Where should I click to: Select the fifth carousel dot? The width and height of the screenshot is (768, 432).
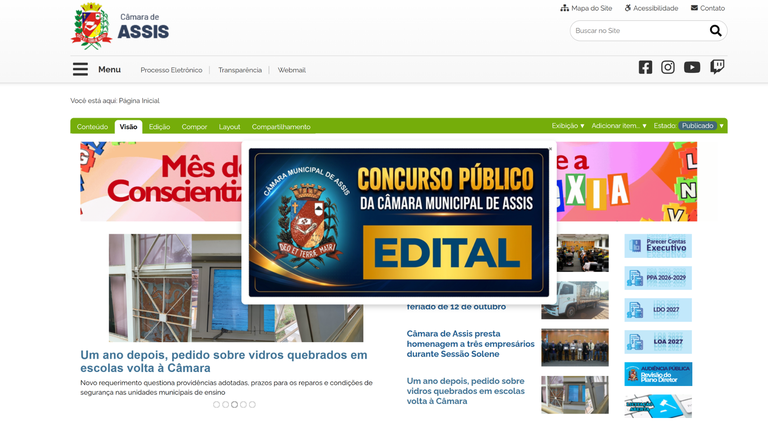tap(252, 405)
